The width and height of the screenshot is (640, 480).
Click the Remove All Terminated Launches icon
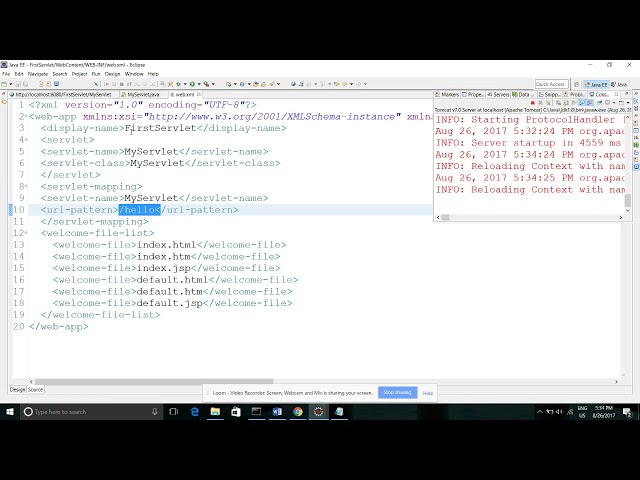pos(548,103)
